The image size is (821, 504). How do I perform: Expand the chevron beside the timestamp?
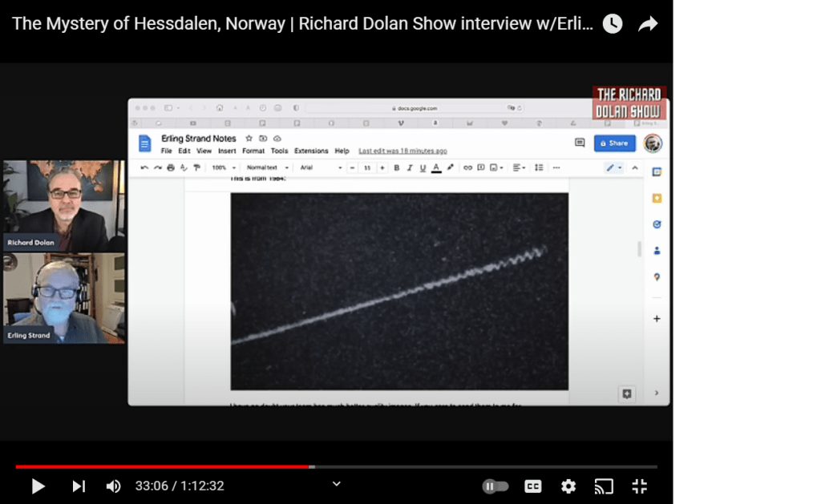(337, 483)
